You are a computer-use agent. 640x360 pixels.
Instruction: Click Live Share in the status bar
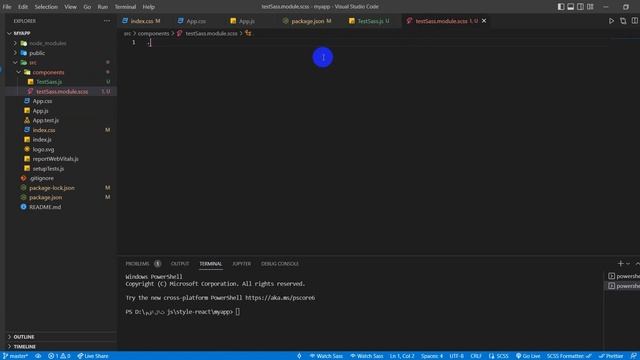click(93, 356)
